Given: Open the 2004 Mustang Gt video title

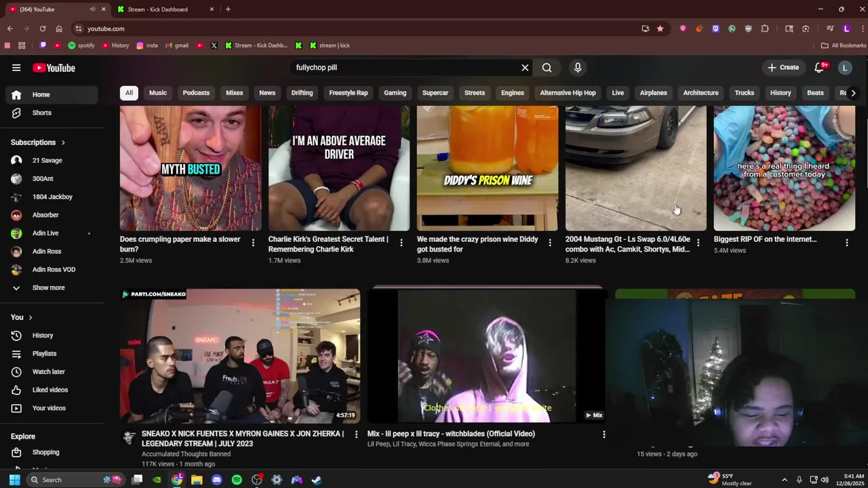Looking at the screenshot, I should pyautogui.click(x=627, y=244).
